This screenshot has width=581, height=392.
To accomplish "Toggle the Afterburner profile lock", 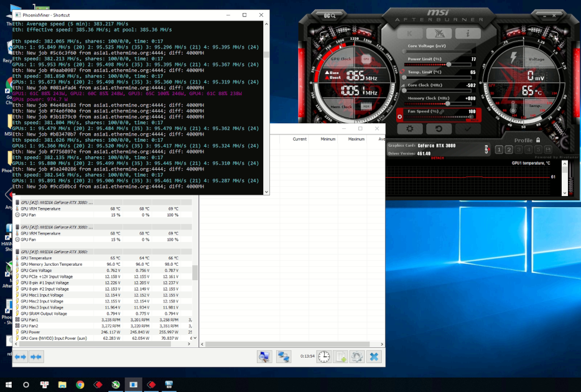I will [538, 140].
